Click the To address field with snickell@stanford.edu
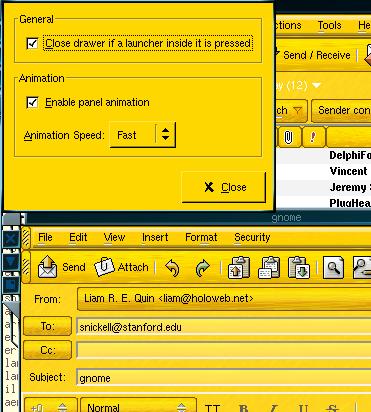Image resolution: width=371 pixels, height=412 pixels. point(223,327)
